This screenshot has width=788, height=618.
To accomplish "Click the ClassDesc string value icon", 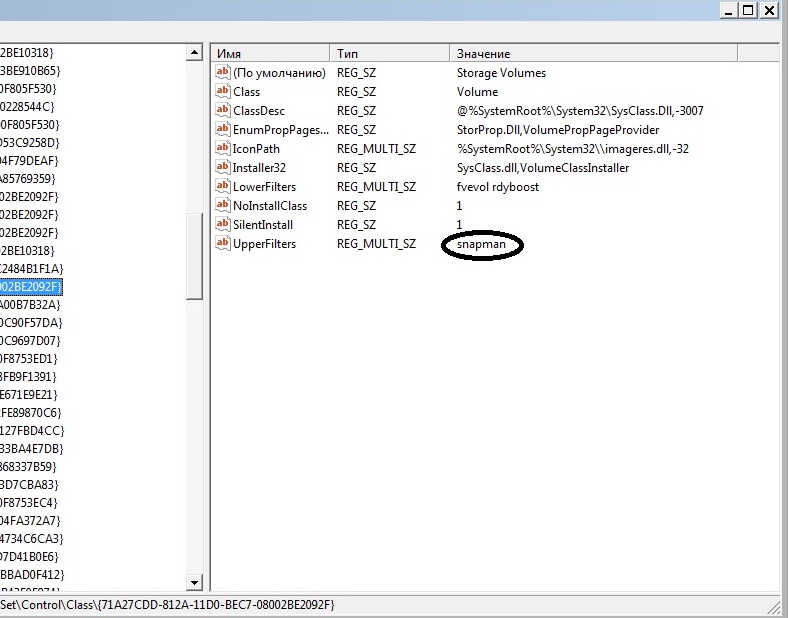I will [x=222, y=111].
